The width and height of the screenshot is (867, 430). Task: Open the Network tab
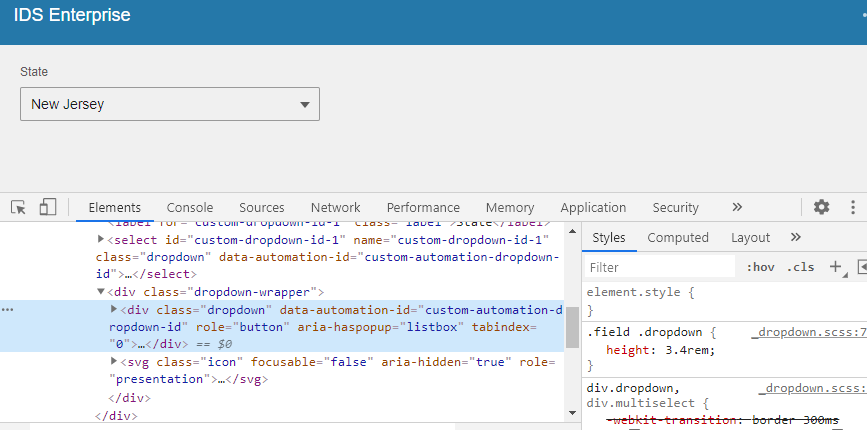(335, 208)
